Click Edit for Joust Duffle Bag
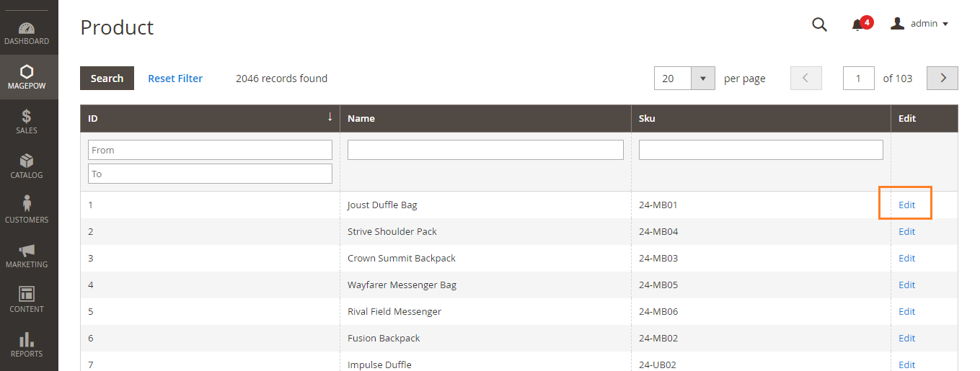The image size is (980, 371). click(x=906, y=205)
